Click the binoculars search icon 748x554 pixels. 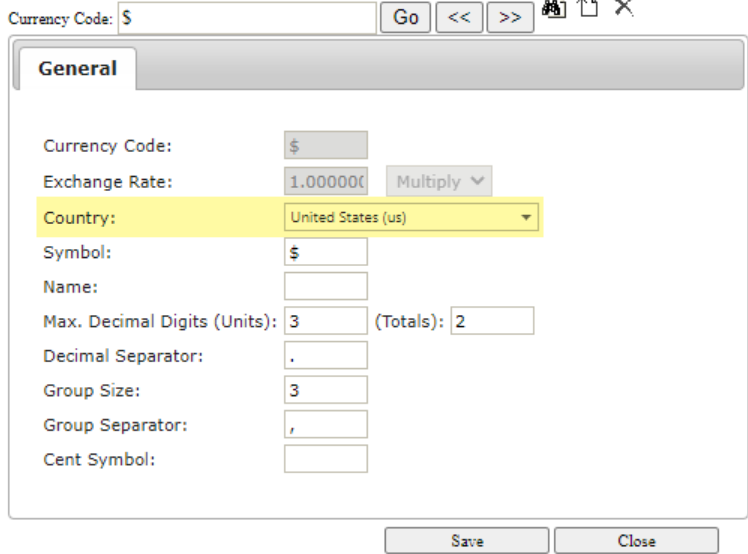[x=554, y=9]
